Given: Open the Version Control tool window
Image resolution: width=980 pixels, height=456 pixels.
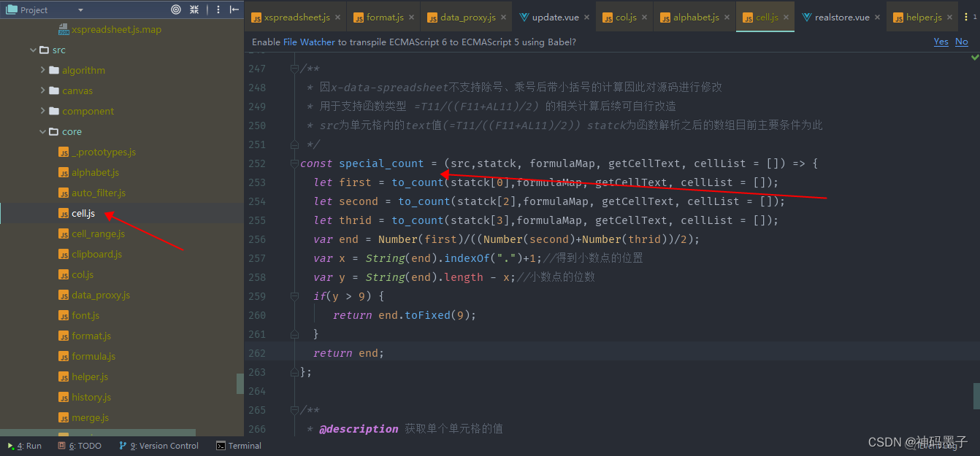Looking at the screenshot, I should click(158, 446).
